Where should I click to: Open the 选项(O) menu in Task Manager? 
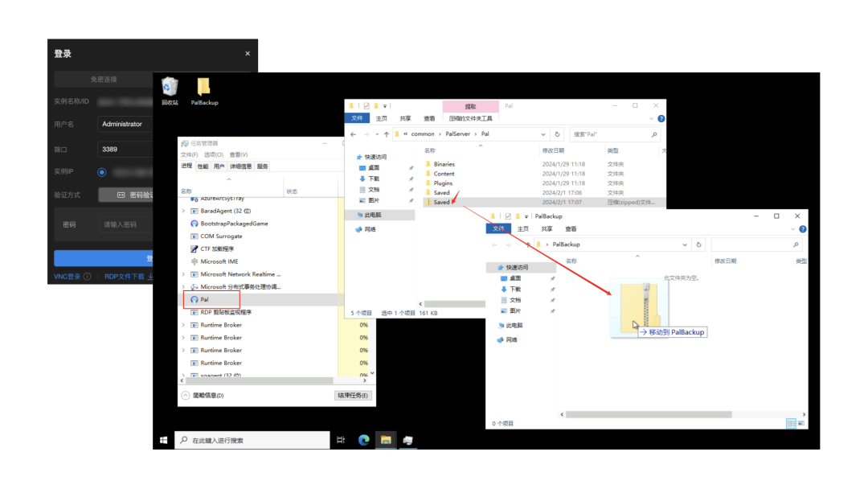[213, 155]
